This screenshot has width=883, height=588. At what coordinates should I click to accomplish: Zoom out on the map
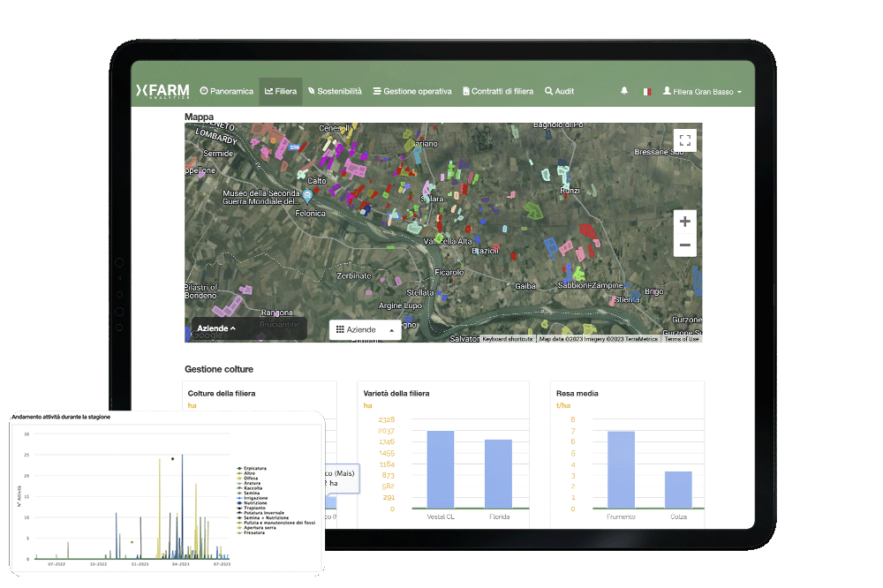[x=684, y=245]
